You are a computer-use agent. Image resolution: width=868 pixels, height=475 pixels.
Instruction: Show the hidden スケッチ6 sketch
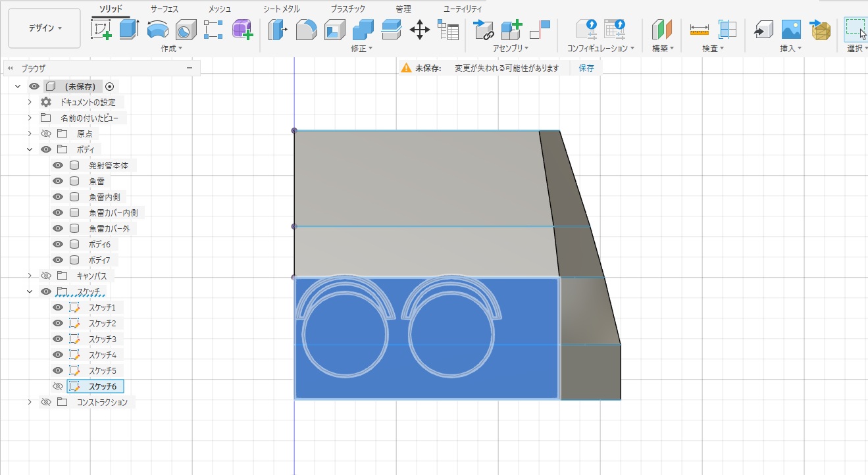point(58,387)
